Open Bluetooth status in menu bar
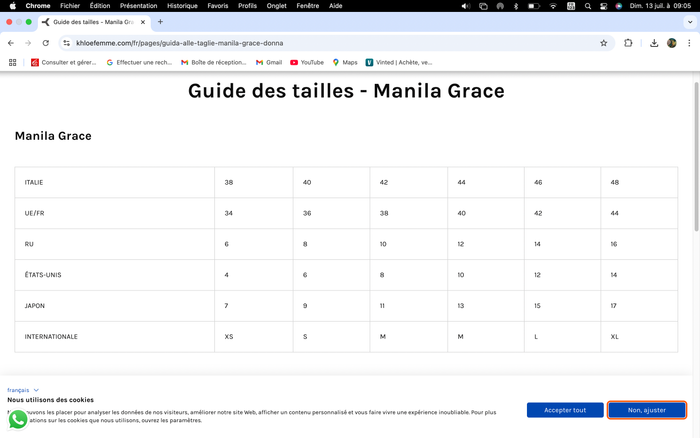Viewport: 700px width, 438px height. 516,6
